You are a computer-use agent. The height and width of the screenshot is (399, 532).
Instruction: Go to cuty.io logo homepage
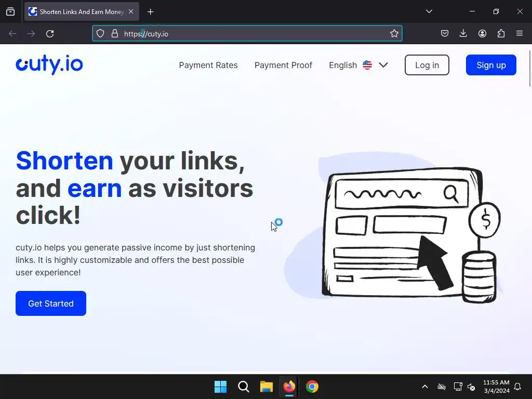tap(49, 64)
